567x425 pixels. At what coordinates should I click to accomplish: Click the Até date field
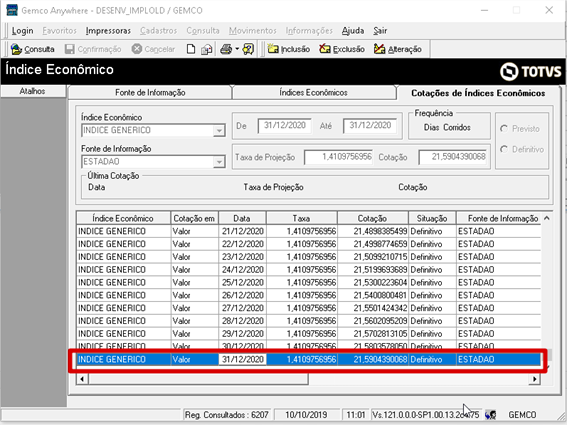pyautogui.click(x=370, y=126)
